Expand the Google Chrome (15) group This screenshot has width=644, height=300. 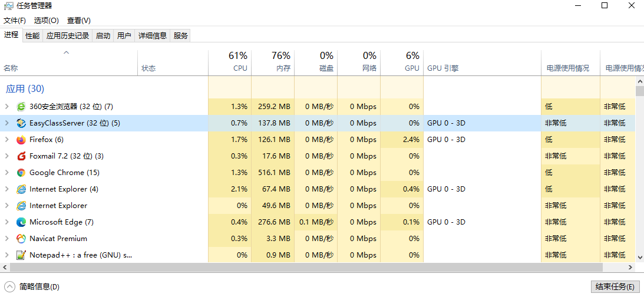point(6,173)
